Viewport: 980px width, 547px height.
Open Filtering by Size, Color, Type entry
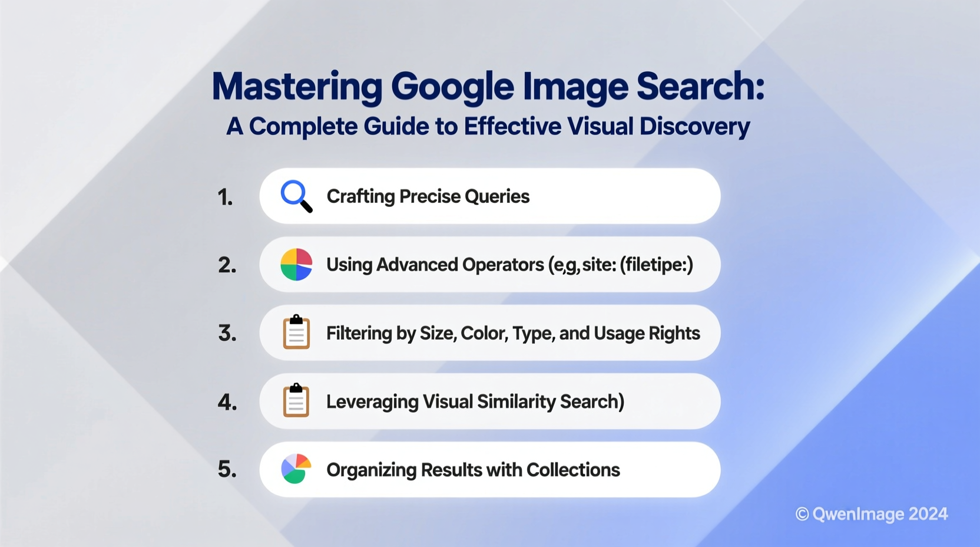coord(512,333)
